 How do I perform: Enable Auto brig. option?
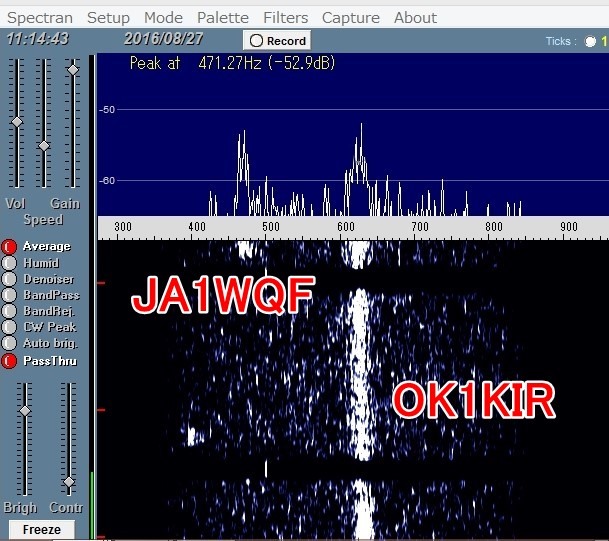point(9,343)
